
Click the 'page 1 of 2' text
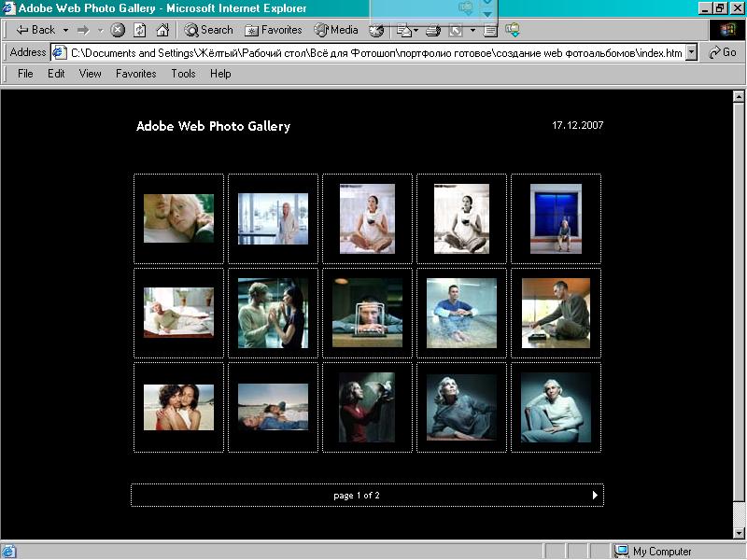click(357, 496)
